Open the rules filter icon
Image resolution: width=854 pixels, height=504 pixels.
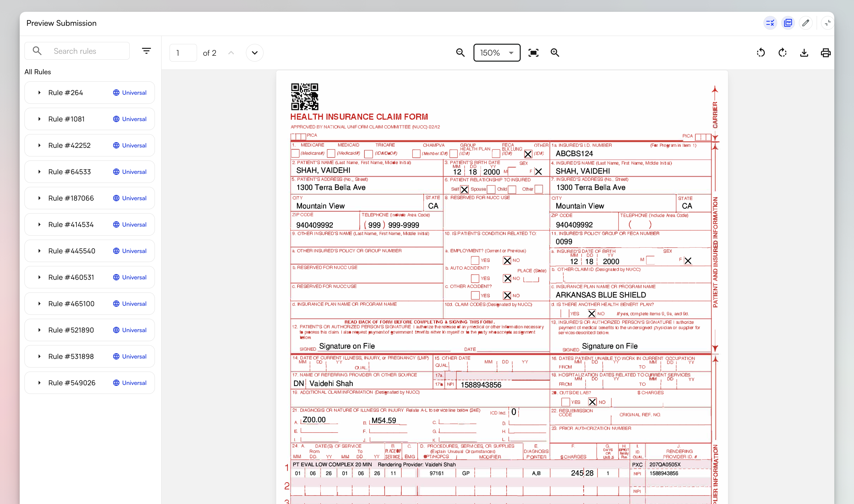146,51
